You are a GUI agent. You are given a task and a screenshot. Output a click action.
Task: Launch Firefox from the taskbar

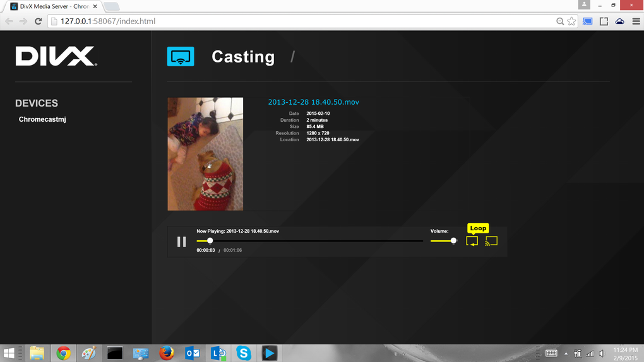[166, 353]
